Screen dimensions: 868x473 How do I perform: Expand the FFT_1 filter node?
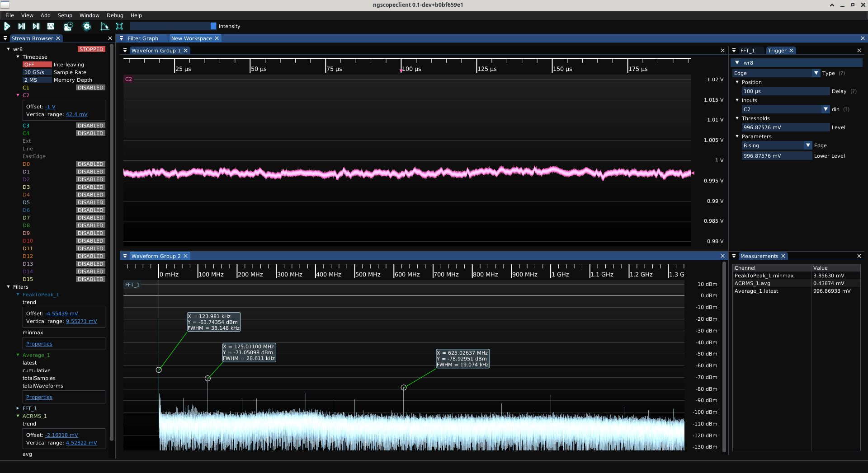18,408
